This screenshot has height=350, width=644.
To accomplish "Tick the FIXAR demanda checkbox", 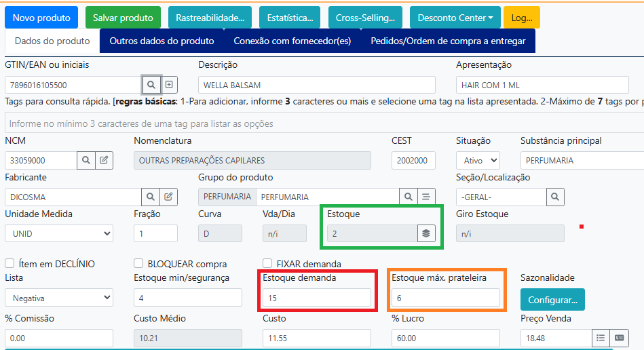I will tap(267, 263).
